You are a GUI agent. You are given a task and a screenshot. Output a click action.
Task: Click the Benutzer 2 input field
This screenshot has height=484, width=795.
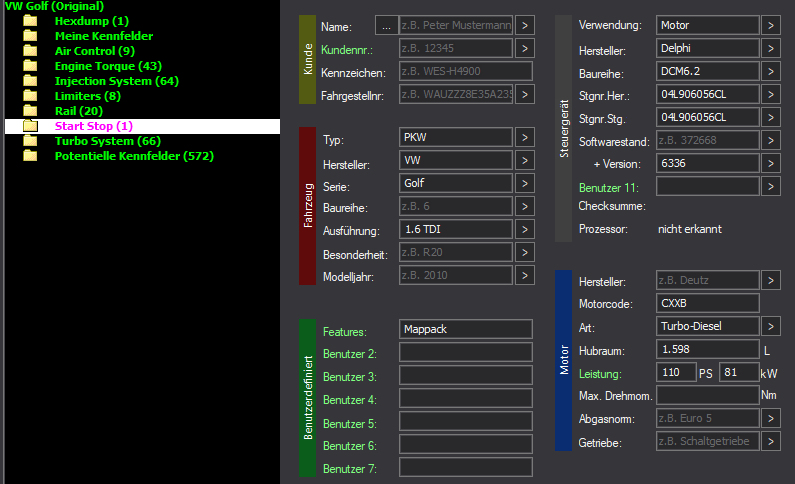coord(466,352)
